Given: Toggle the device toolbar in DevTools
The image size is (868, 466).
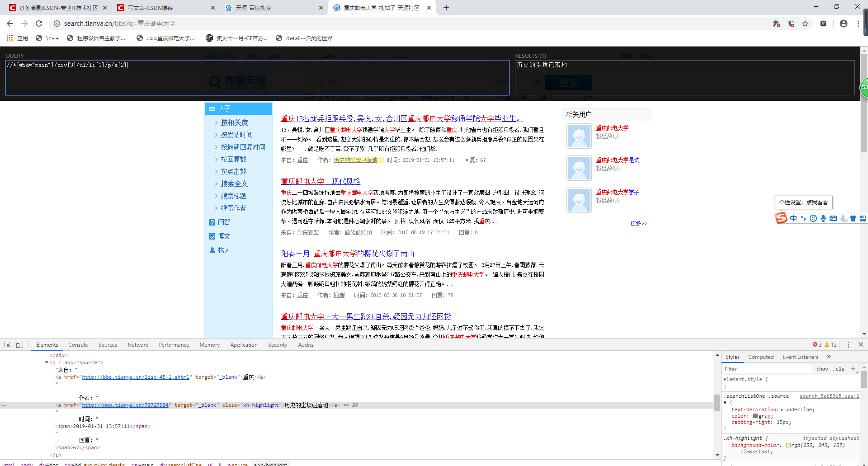Looking at the screenshot, I should coord(19,344).
